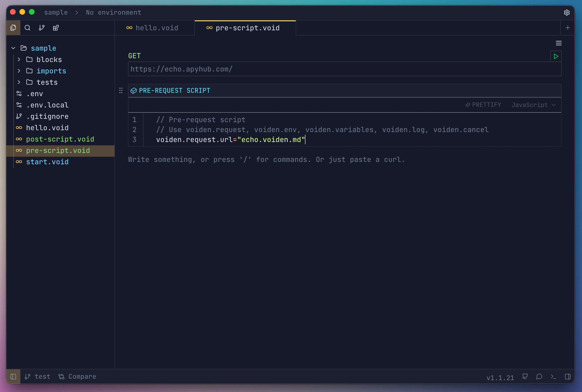582x392 pixels.
Task: Open the extensions panel icon
Action: 56,28
